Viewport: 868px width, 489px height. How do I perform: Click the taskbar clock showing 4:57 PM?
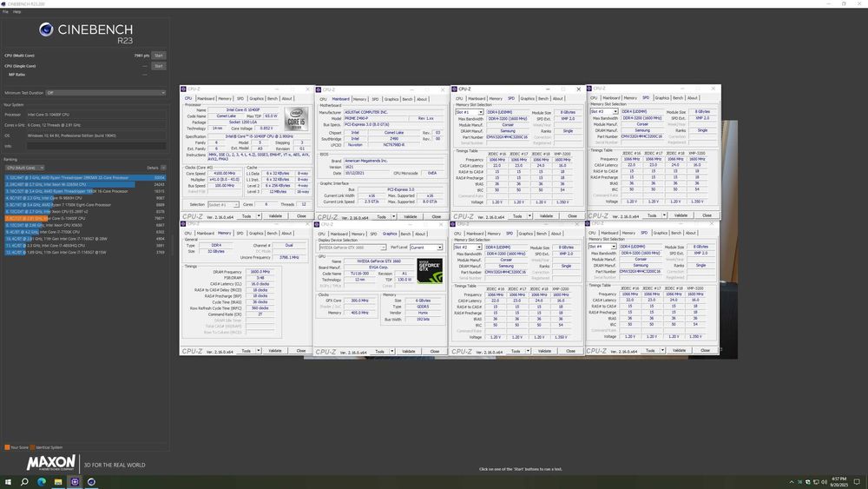[x=838, y=482]
